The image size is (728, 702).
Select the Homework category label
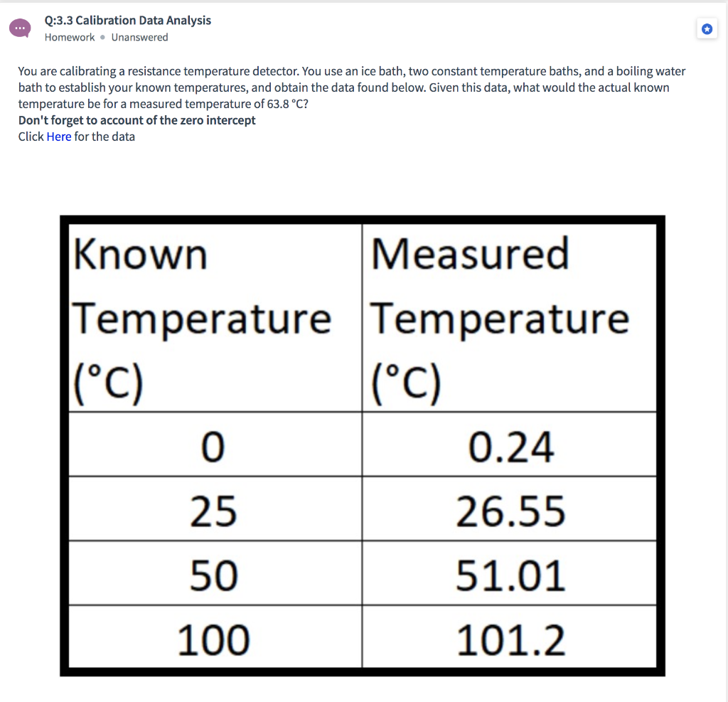tap(69, 37)
